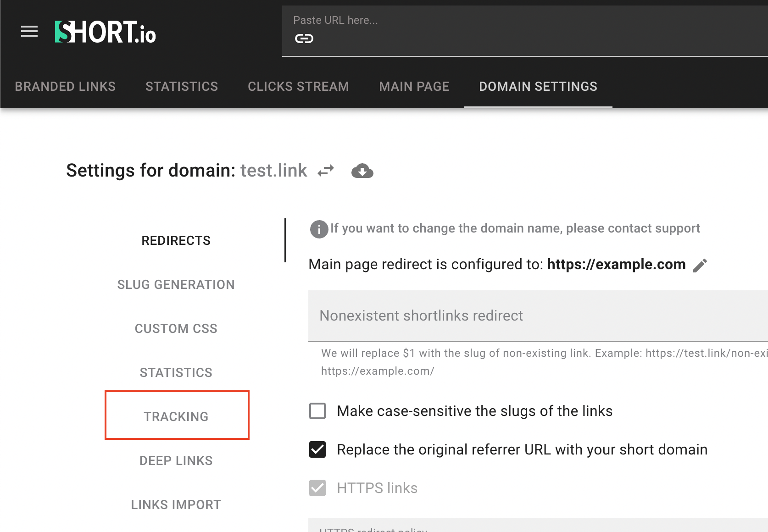Toggle the HTTPS links checkbox

pyautogui.click(x=317, y=488)
